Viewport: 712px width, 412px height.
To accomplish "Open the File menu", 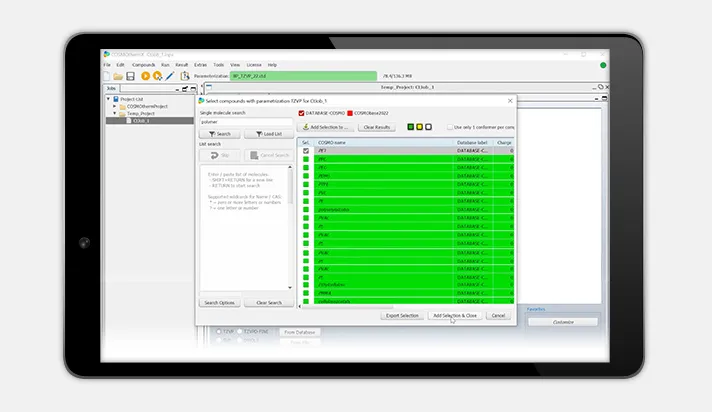I will pos(107,65).
